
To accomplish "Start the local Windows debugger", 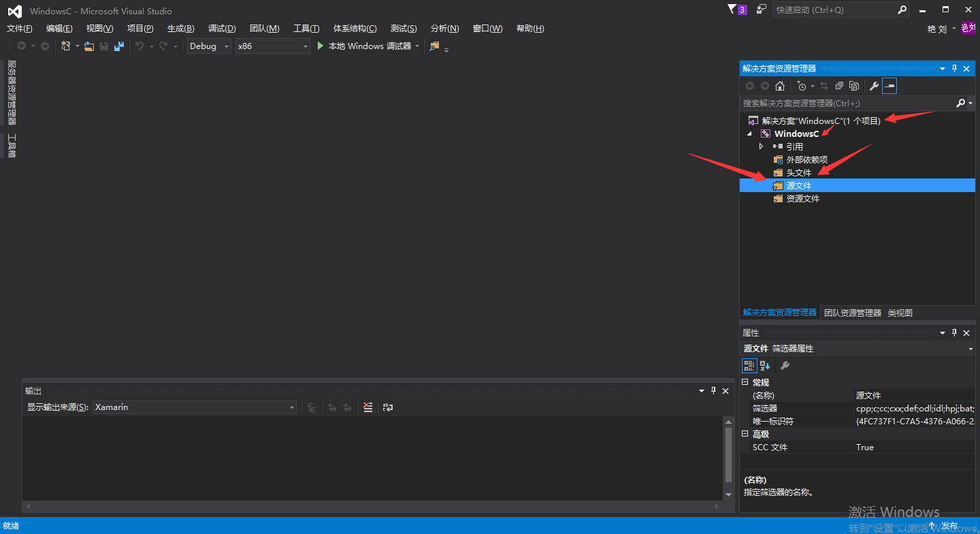I will coord(364,46).
